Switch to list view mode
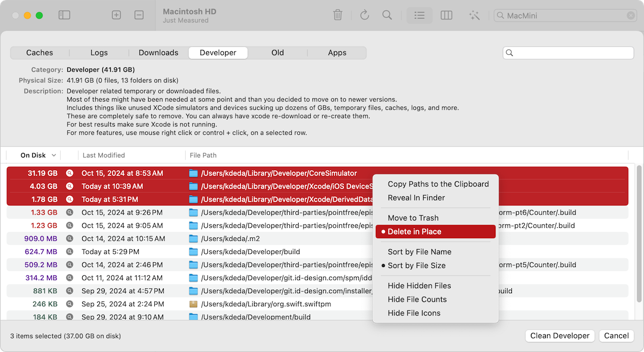The height and width of the screenshot is (352, 644). pos(420,15)
